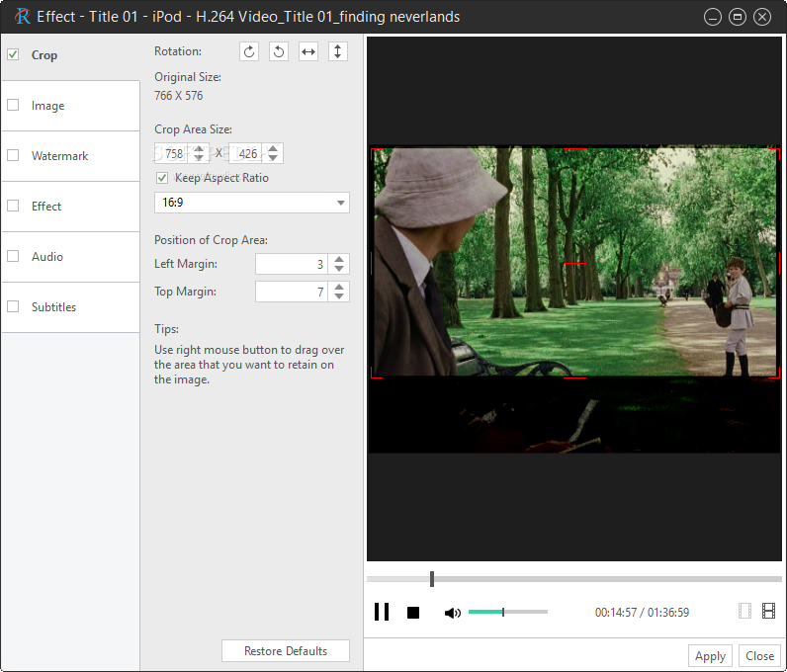This screenshot has height=672, width=787.
Task: Decrease Top Margin value
Action: [x=339, y=296]
